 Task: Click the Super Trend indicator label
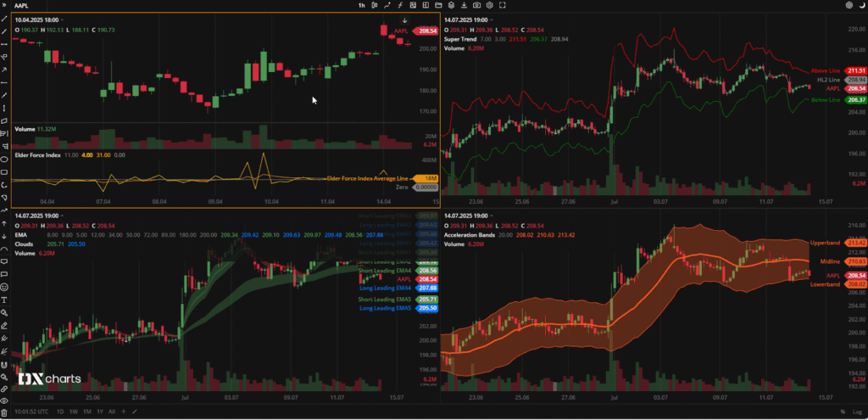coord(459,39)
